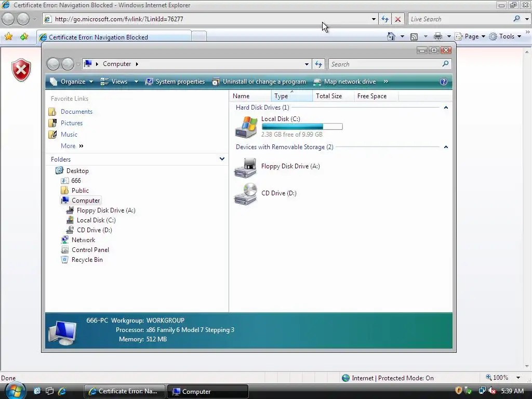Select Desktop in the folder tree
532x399 pixels.
point(77,170)
